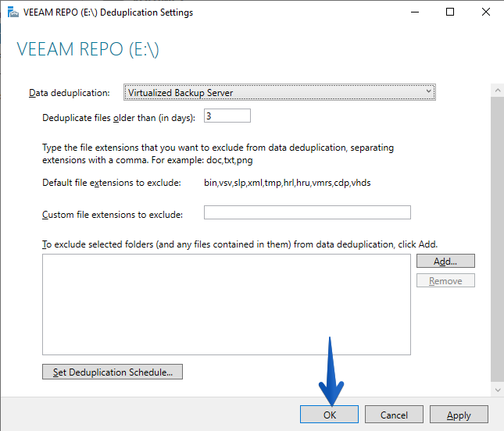Click the Add... button
This screenshot has height=431, width=504.
pyautogui.click(x=445, y=261)
